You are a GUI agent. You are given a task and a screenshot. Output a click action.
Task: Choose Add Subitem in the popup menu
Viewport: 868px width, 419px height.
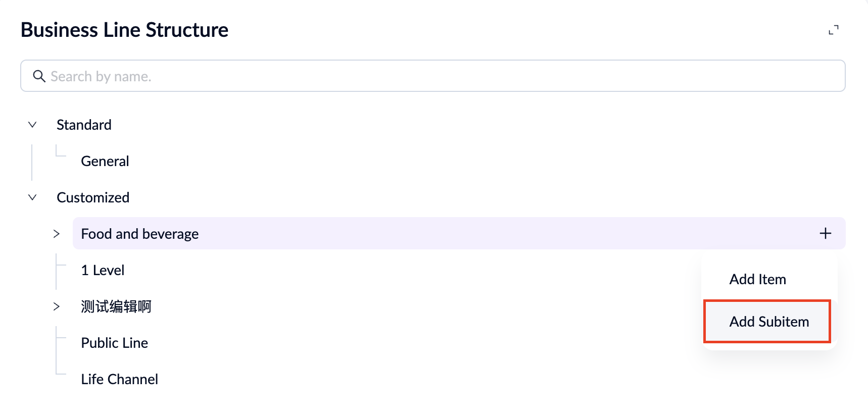pos(768,321)
